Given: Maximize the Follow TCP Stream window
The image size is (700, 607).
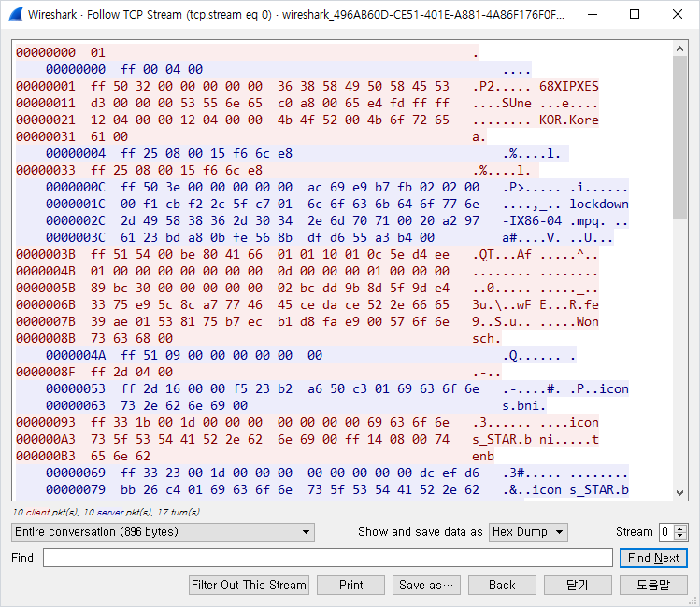Looking at the screenshot, I should click(635, 14).
